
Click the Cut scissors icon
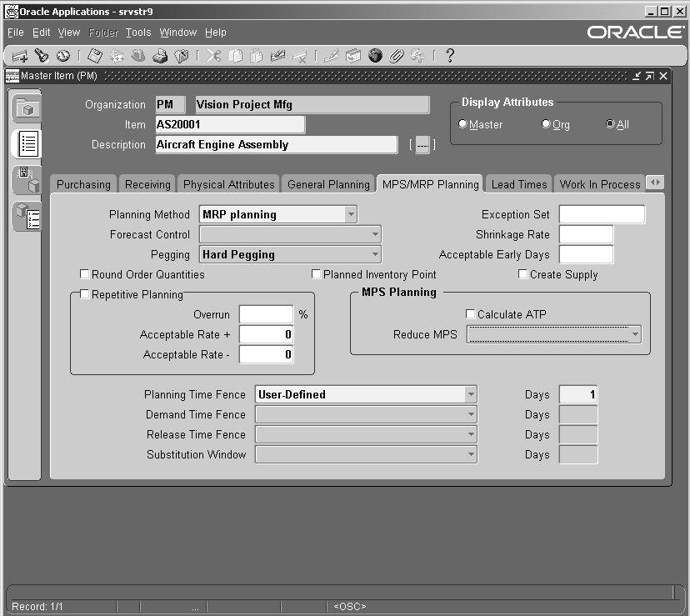[213, 56]
